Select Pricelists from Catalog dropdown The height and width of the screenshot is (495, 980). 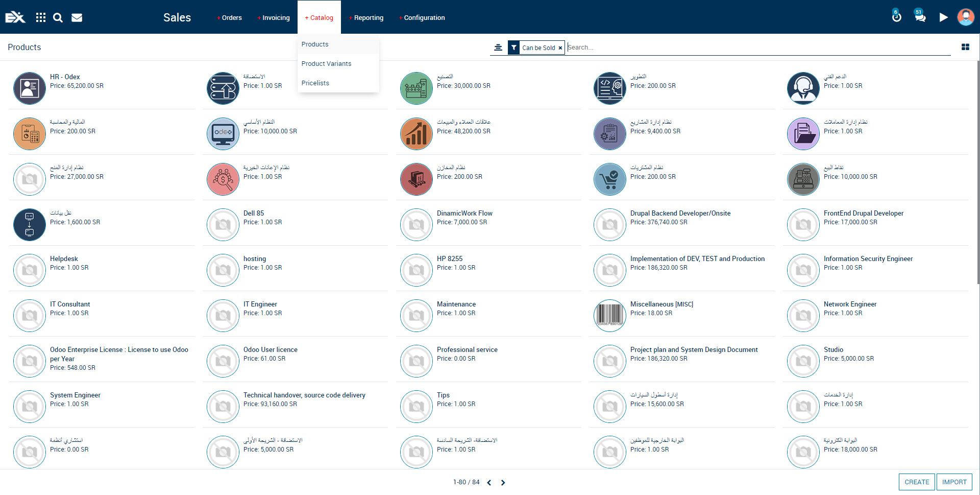click(338, 83)
